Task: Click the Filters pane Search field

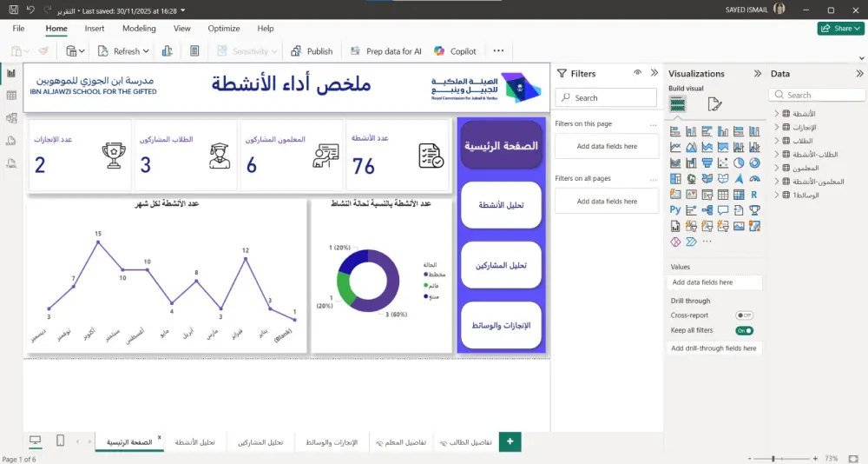Action: 606,97
